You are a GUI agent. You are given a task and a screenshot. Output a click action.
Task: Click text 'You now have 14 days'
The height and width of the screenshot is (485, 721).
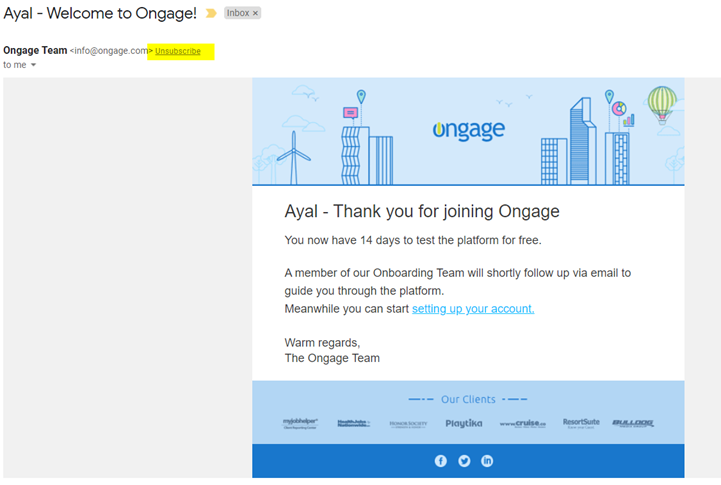pos(343,240)
